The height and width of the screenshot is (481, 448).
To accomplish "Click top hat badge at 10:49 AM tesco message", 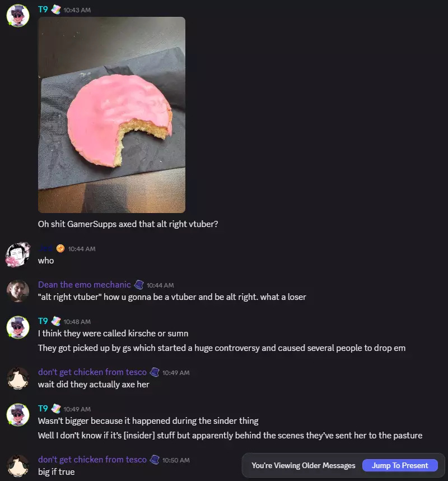I will pyautogui.click(x=155, y=372).
